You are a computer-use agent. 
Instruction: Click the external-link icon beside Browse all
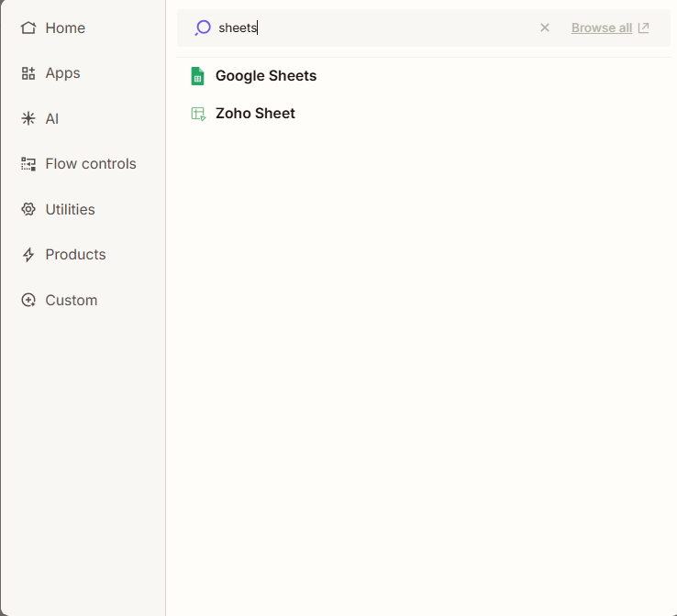(x=644, y=27)
